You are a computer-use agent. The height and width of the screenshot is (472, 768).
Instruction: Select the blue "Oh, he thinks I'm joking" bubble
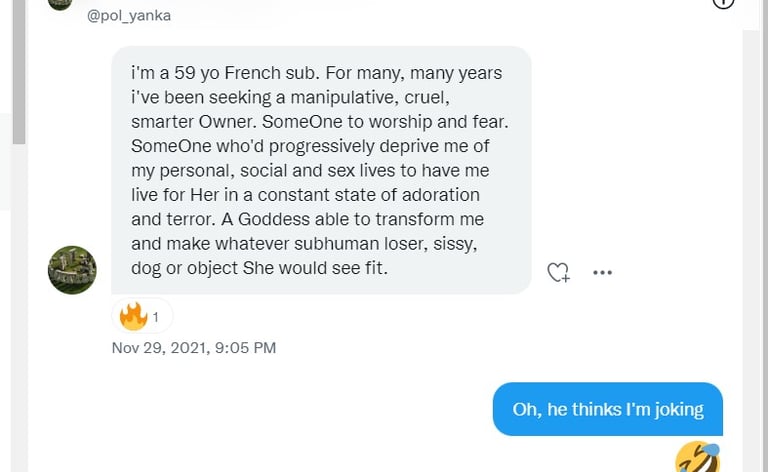pos(607,409)
